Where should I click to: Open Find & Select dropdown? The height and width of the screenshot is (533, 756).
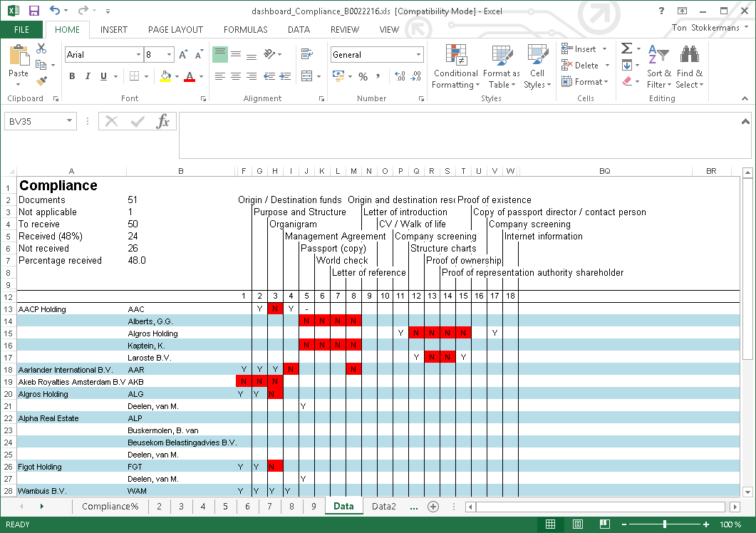(690, 66)
